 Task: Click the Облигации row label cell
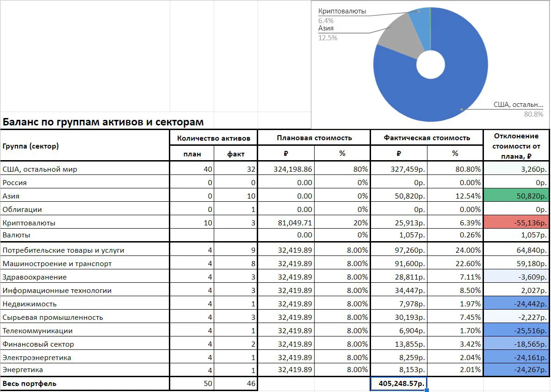point(85,209)
